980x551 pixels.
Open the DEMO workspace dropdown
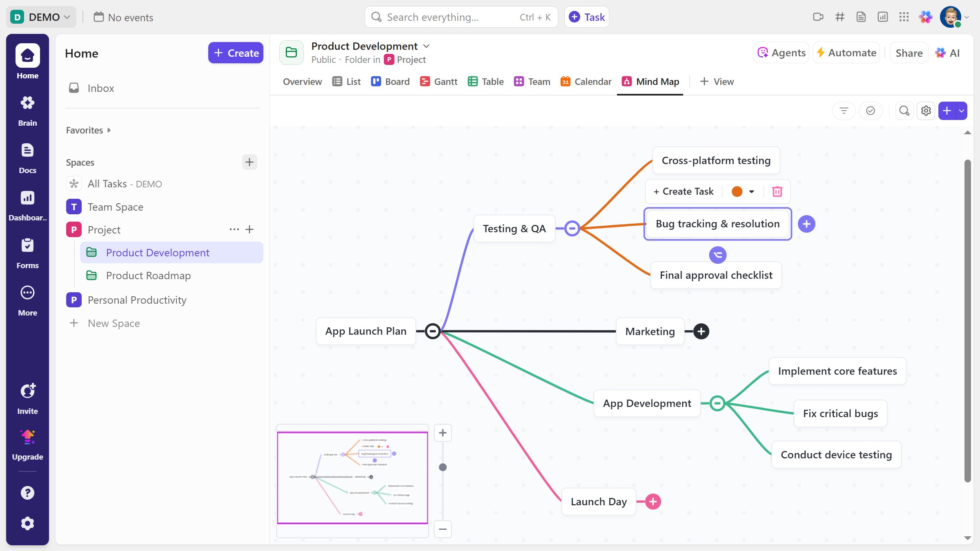(x=41, y=17)
